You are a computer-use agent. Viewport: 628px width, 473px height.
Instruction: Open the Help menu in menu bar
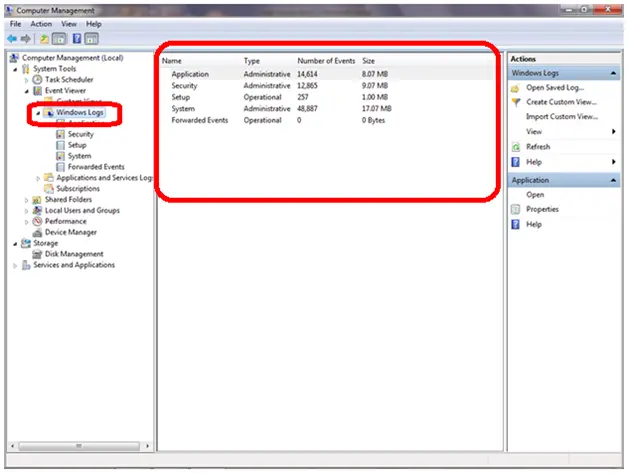pos(94,24)
